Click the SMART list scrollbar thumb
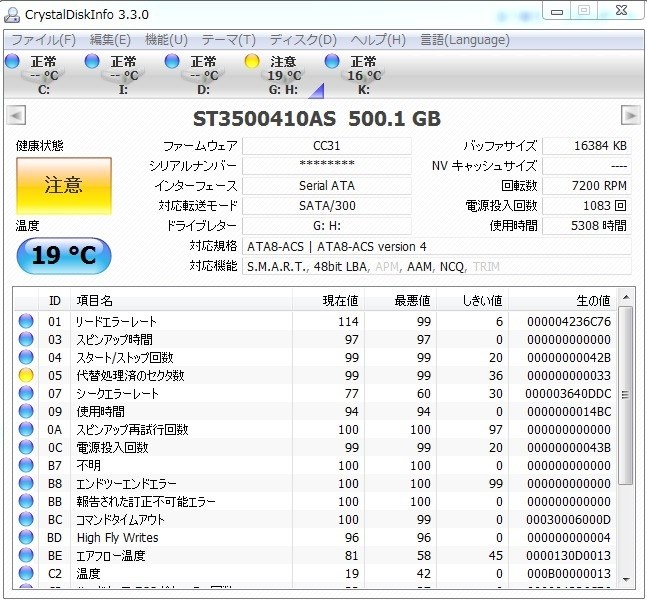 pos(626,395)
